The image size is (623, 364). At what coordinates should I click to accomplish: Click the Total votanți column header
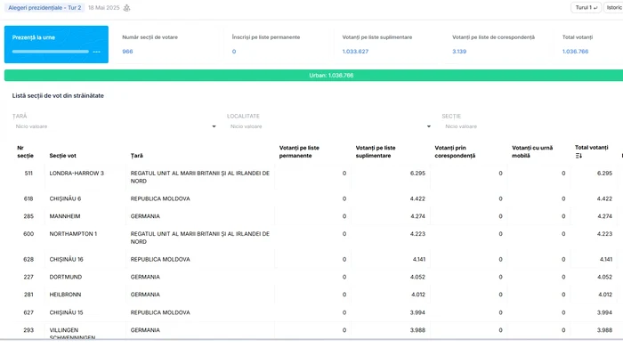point(592,148)
